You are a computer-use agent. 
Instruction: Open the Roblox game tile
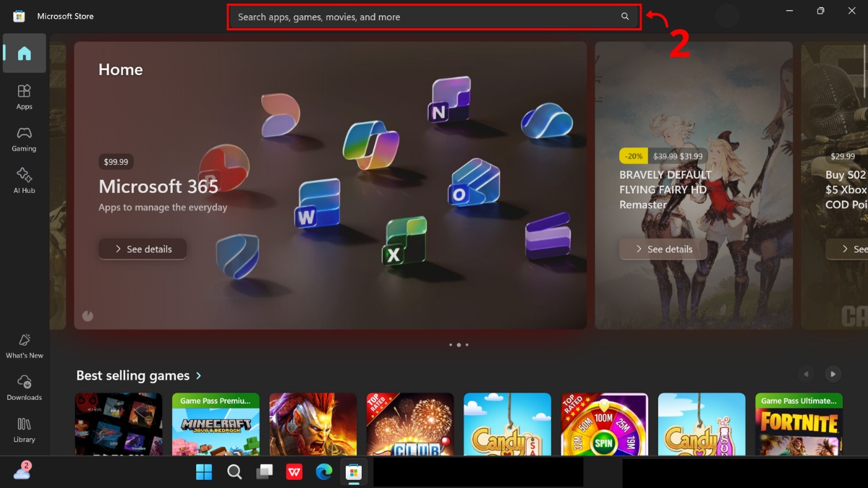tap(119, 424)
